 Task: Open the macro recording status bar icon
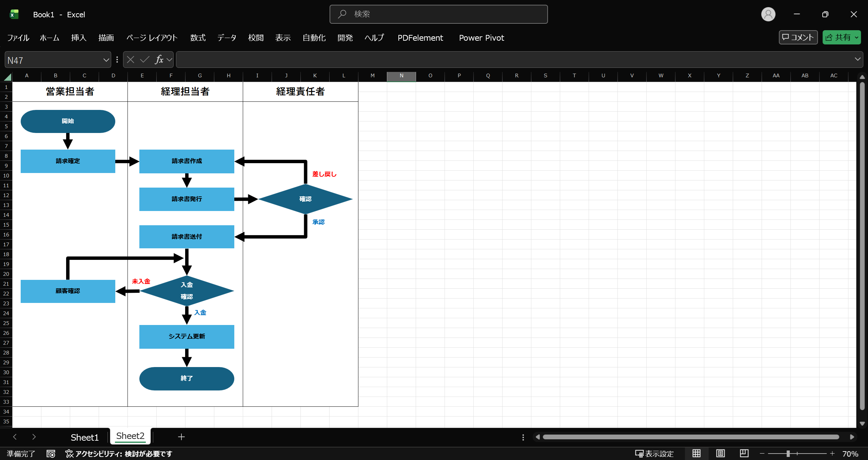[x=51, y=454]
